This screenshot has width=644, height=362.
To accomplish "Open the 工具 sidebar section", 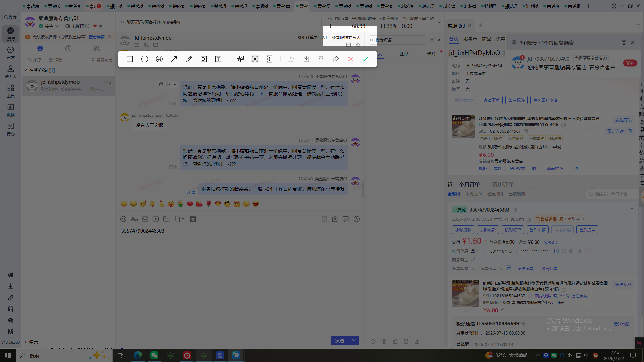I will [x=11, y=91].
